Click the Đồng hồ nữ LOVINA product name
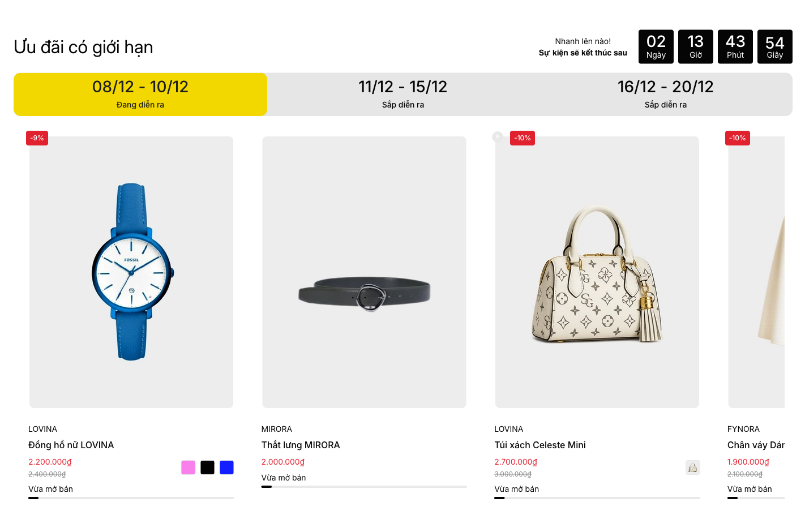Viewport: 805px width, 532px height. 71,445
